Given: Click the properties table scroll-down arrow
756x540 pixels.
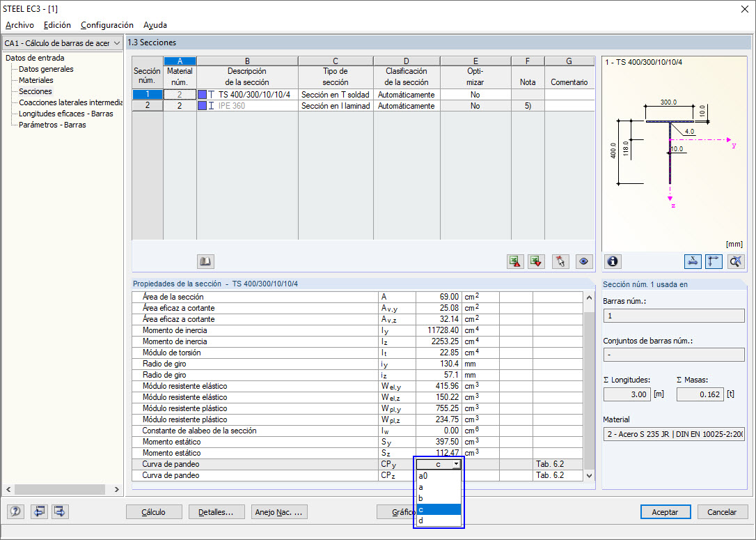Looking at the screenshot, I should point(589,475).
